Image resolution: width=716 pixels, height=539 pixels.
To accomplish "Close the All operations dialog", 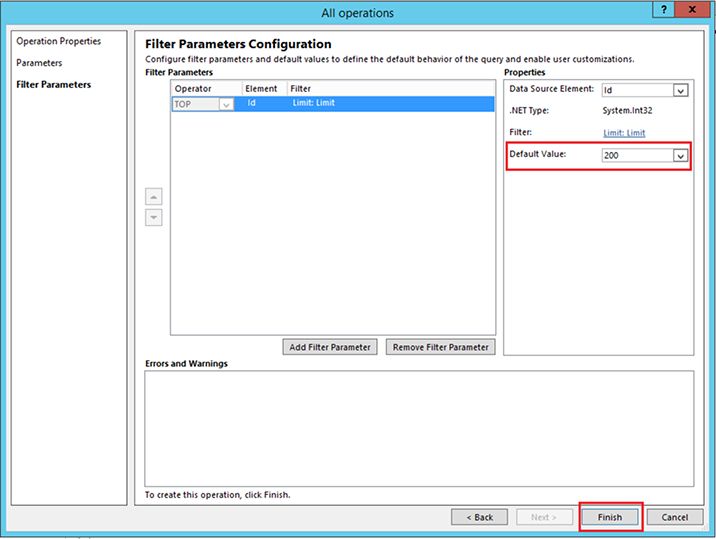I will point(692,9).
